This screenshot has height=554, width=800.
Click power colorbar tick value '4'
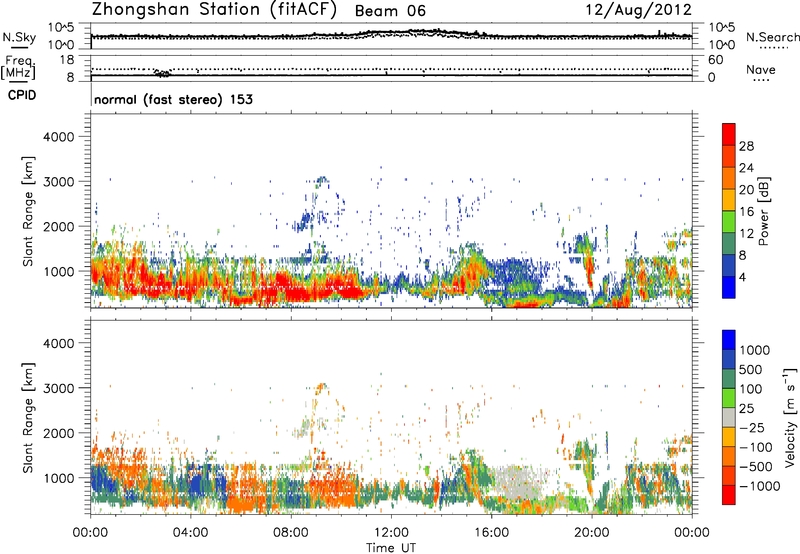point(742,278)
